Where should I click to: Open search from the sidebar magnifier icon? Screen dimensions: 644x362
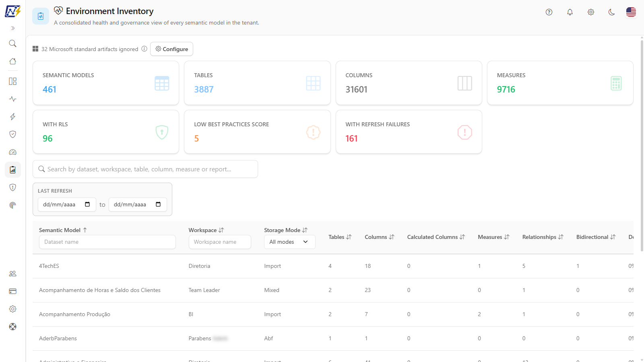pyautogui.click(x=13, y=43)
